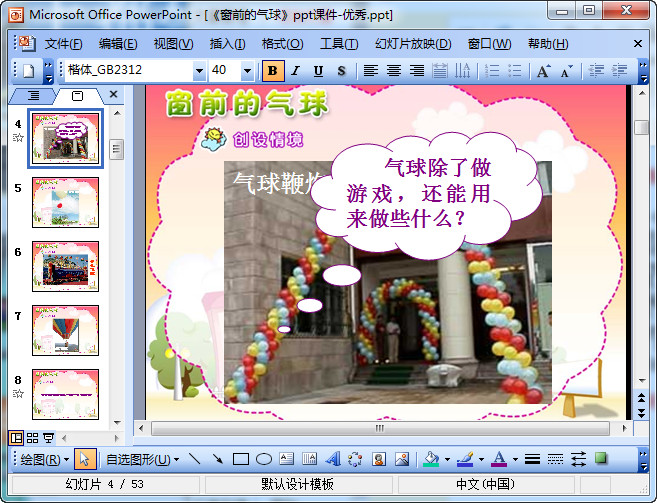Increase indent level
This screenshot has width=657, height=503.
click(x=619, y=70)
